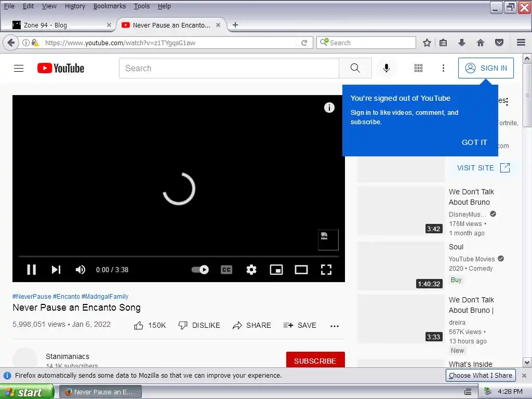532x399 pixels.
Task: Seek on the video progress bar
Action: click(x=179, y=257)
